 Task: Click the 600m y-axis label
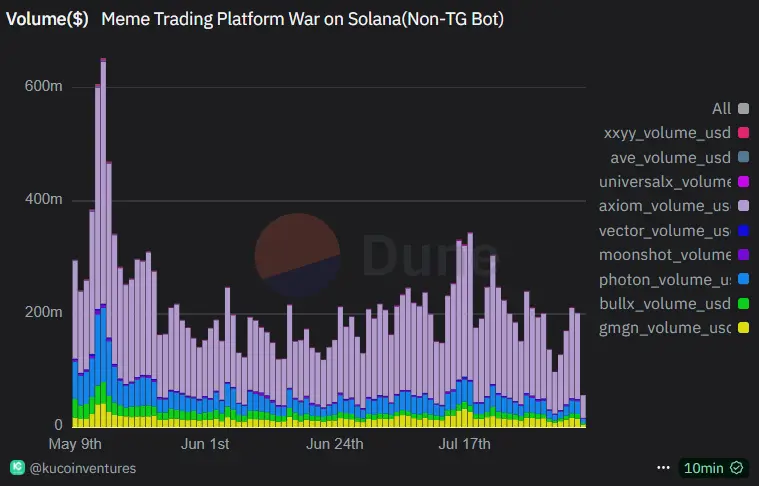pyautogui.click(x=44, y=86)
